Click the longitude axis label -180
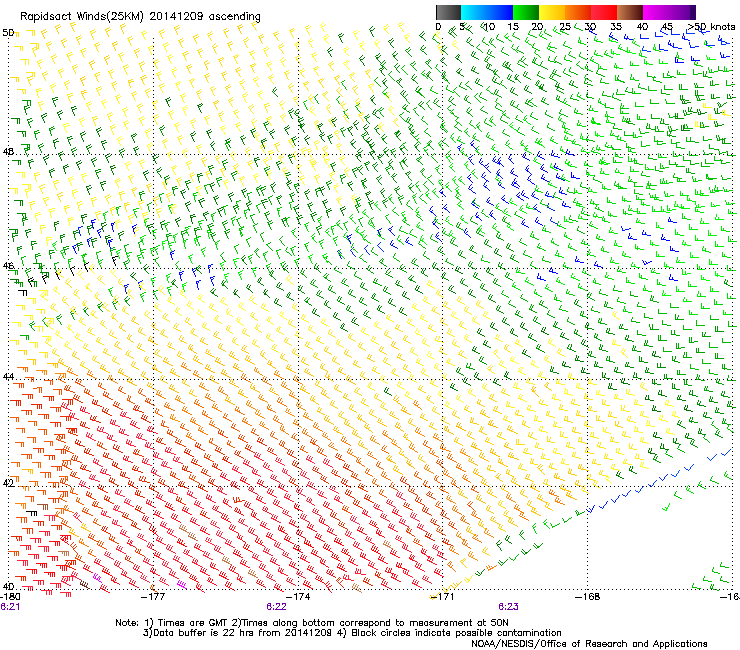This screenshot has height=650, width=740. [x=10, y=597]
